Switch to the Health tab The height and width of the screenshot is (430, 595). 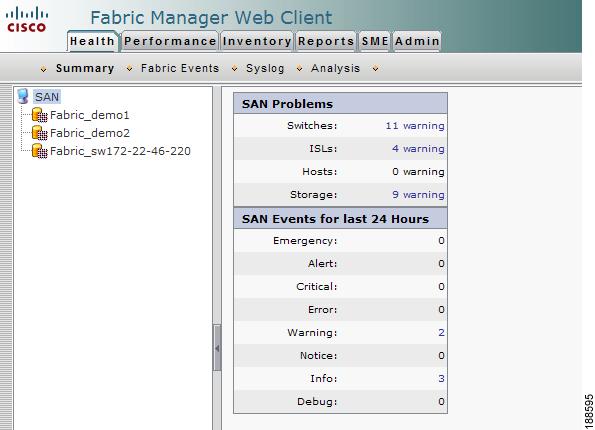(93, 41)
